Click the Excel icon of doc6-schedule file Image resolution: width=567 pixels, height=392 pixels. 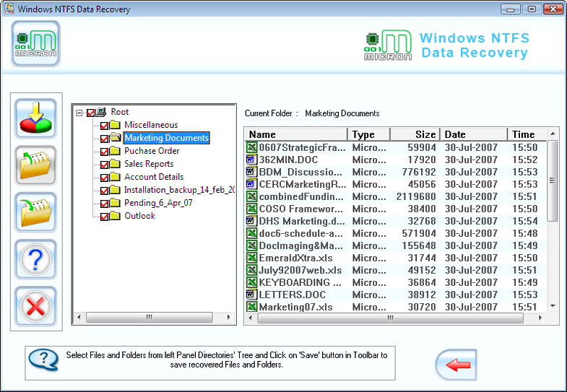[251, 233]
